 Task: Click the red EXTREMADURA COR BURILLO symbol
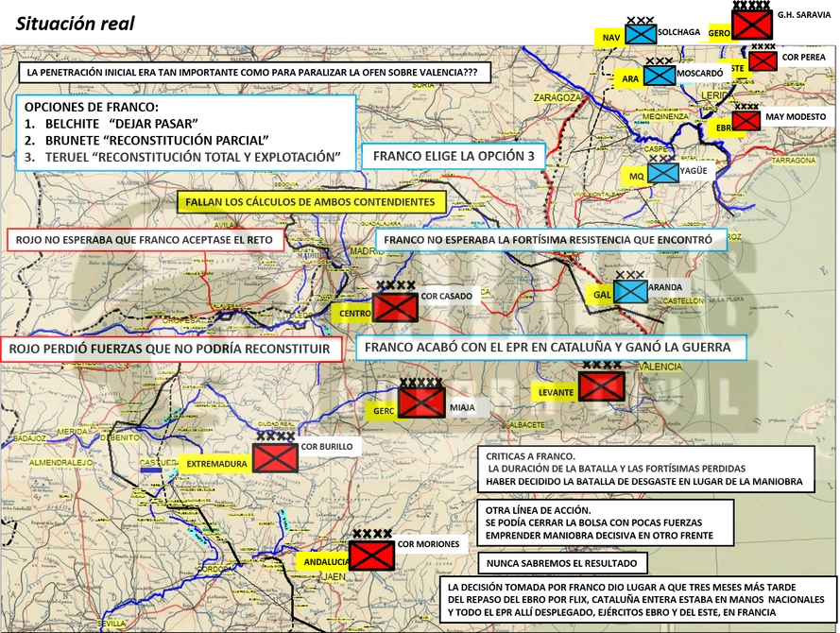[275, 458]
